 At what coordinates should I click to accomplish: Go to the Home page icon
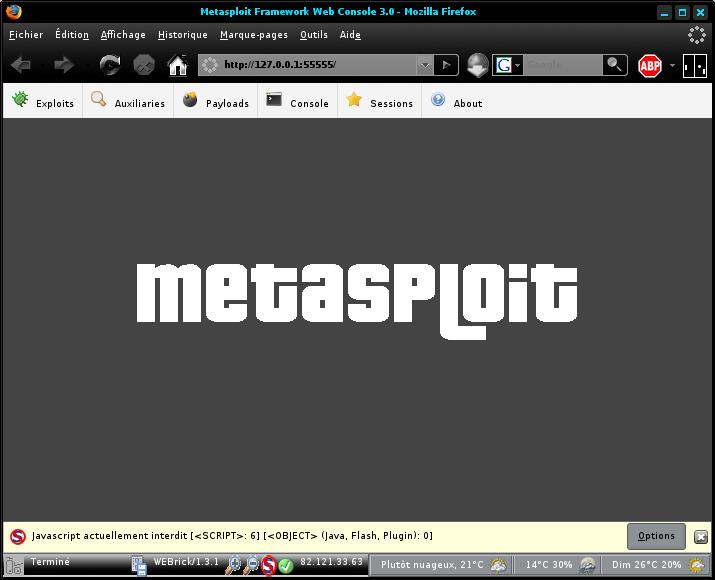click(x=178, y=65)
